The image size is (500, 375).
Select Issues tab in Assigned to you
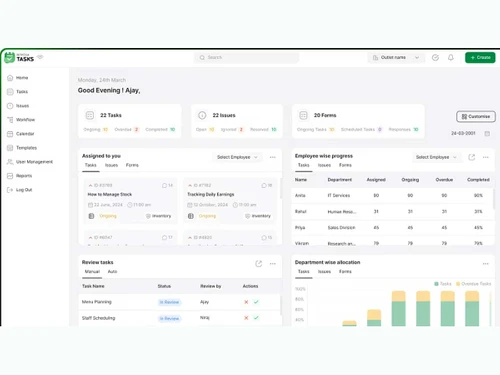pos(111,165)
